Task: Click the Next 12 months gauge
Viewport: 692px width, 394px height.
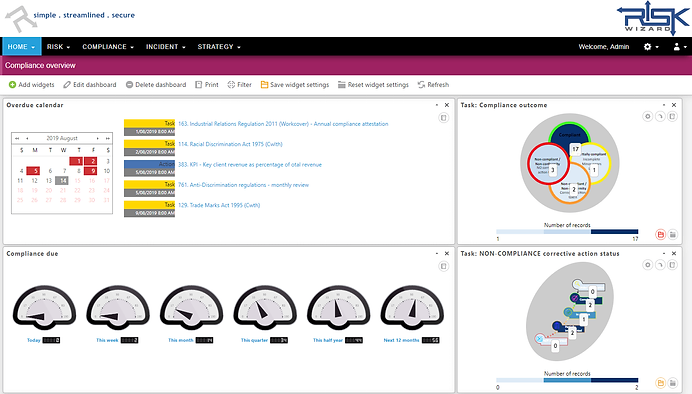Action: (413, 307)
